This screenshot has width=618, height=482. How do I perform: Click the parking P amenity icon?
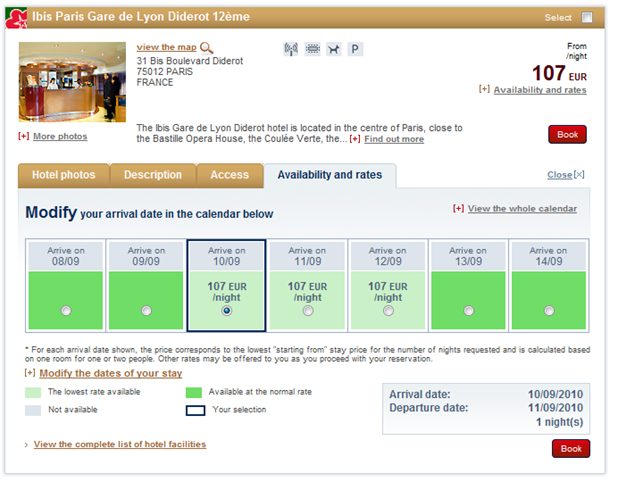click(355, 49)
